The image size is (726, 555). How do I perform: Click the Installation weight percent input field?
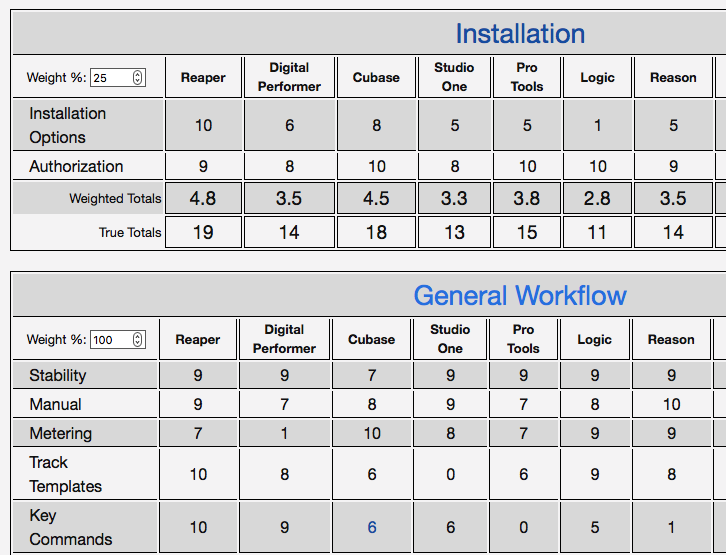110,78
